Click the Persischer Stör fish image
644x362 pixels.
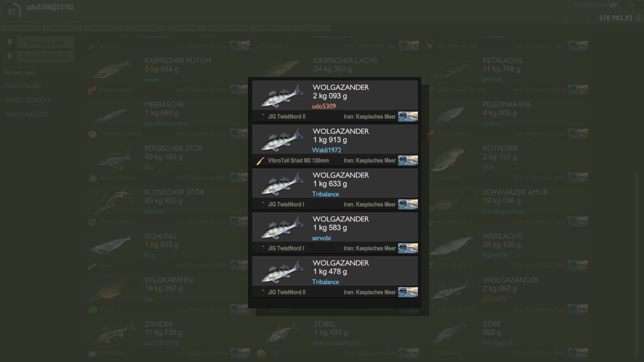[114, 157]
